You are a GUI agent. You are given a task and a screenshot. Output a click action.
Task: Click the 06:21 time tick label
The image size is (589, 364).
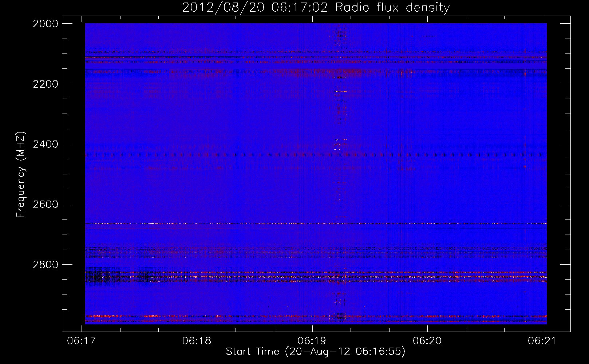tap(542, 341)
